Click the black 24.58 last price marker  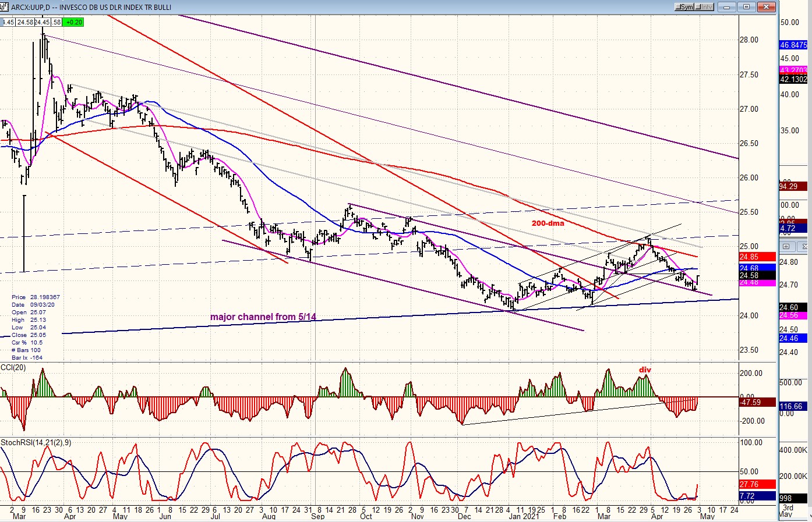coord(757,275)
